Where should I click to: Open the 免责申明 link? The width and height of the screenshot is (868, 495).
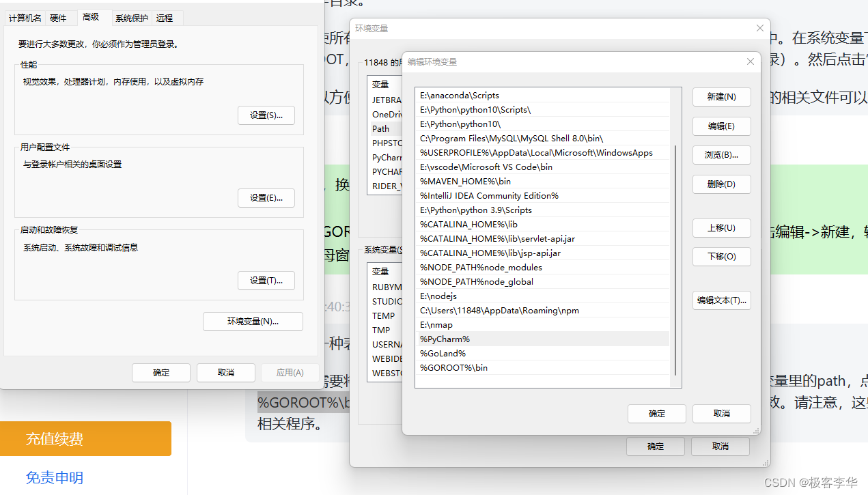(55, 477)
